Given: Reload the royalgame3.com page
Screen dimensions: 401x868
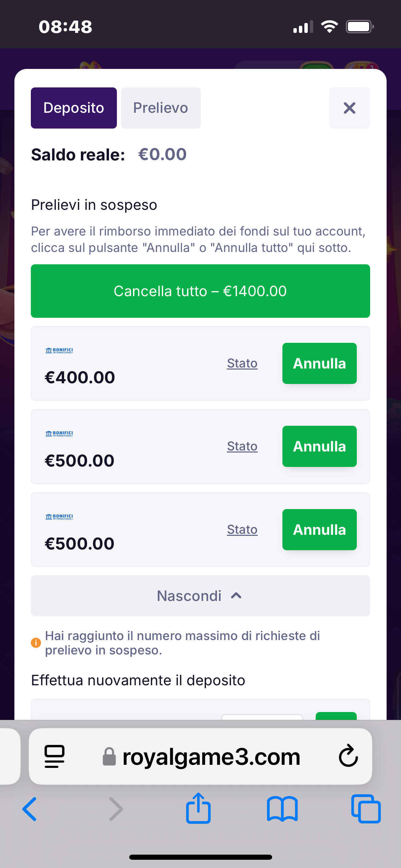Looking at the screenshot, I should [348, 756].
